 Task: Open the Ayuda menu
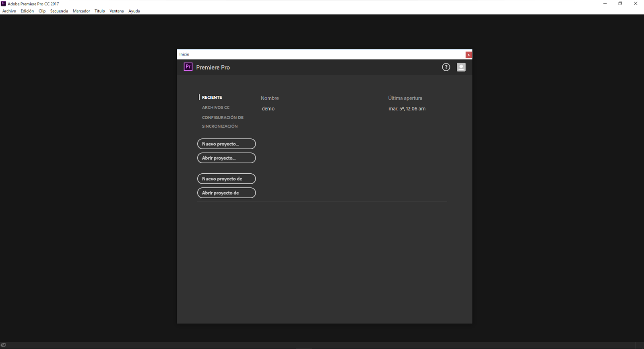coord(134,11)
